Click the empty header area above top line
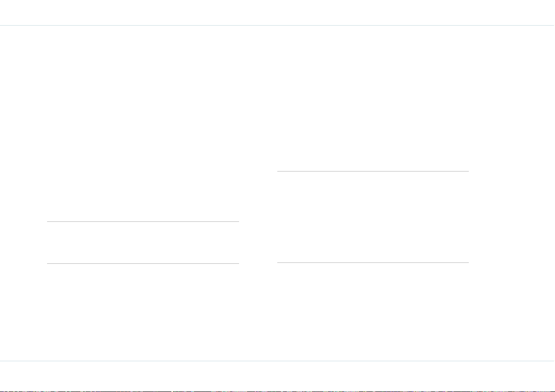This screenshot has height=392, width=555. pos(278,13)
